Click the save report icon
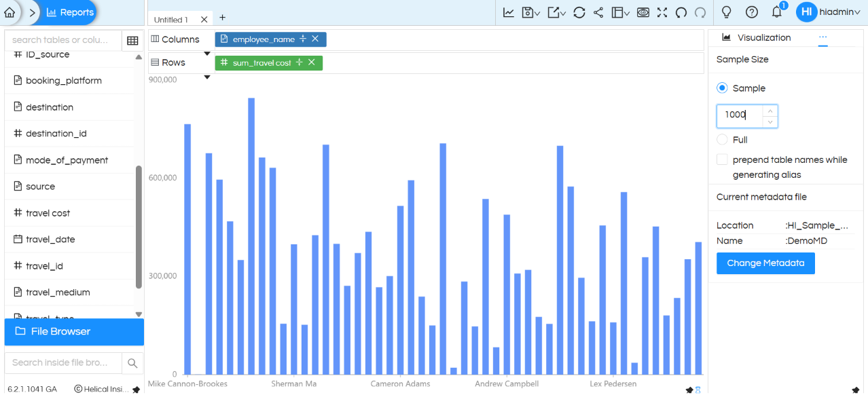 point(528,12)
